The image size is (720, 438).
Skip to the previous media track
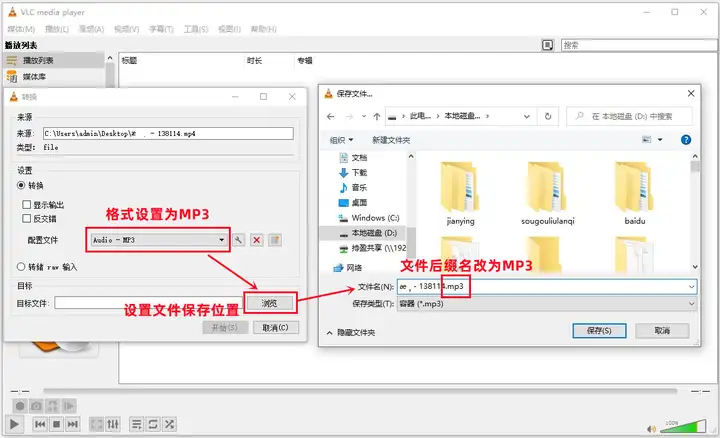point(40,424)
